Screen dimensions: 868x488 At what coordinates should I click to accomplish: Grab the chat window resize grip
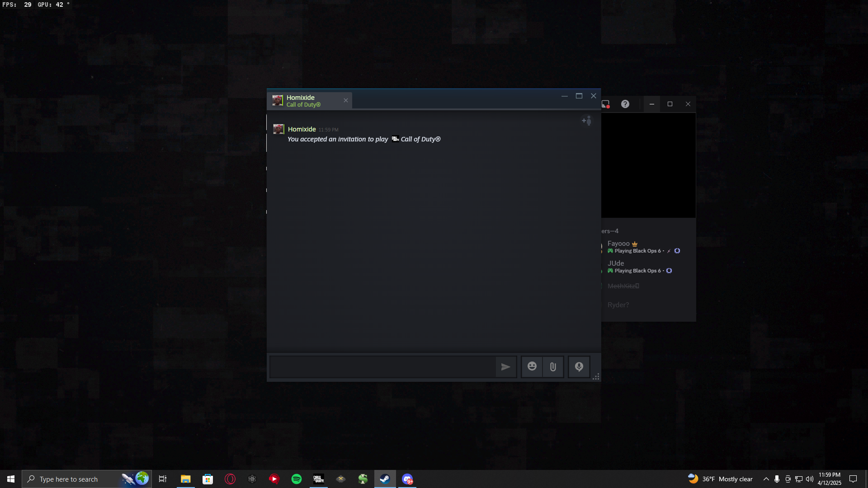(596, 377)
